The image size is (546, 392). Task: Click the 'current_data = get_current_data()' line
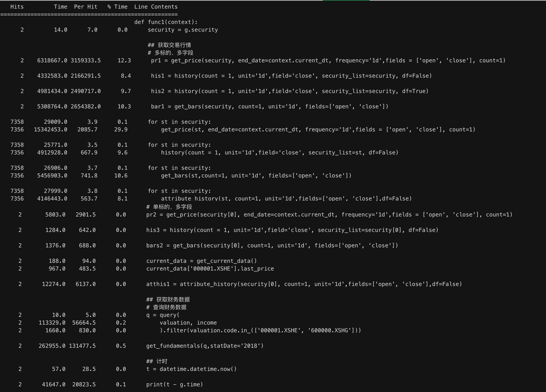[202, 261]
